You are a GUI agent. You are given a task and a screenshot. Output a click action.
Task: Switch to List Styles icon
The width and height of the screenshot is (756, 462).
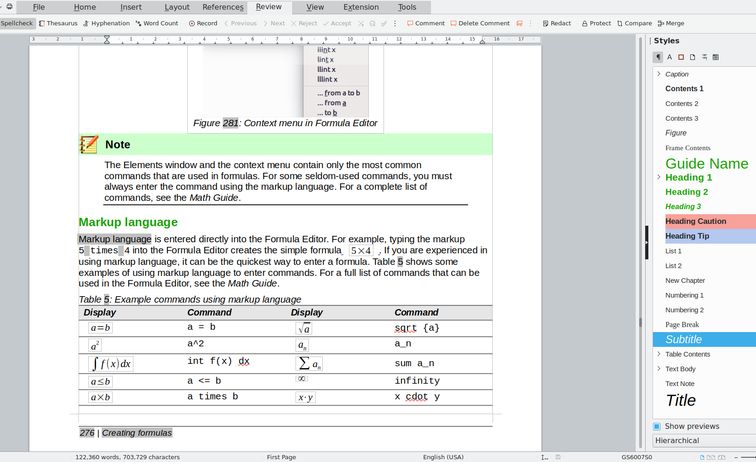(705, 57)
